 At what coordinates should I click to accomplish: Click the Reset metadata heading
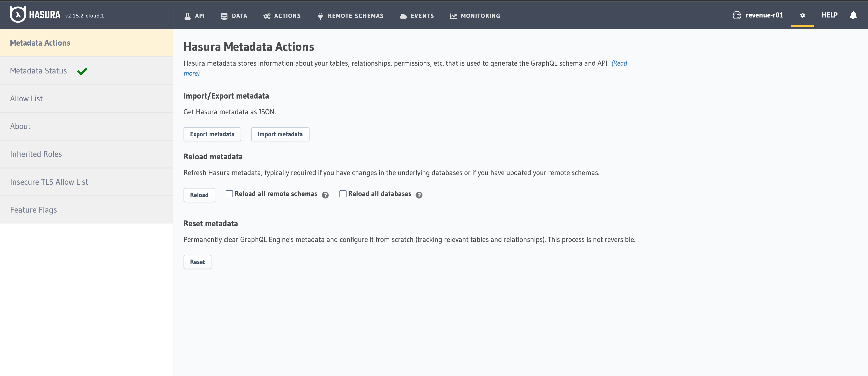click(211, 224)
